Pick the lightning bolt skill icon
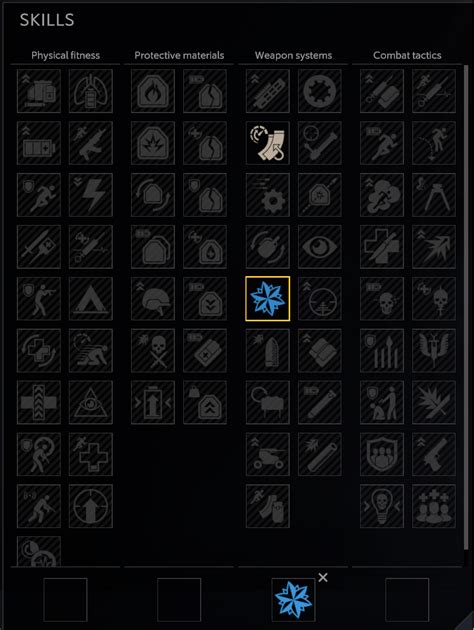This screenshot has height=630, width=474. tap(91, 195)
